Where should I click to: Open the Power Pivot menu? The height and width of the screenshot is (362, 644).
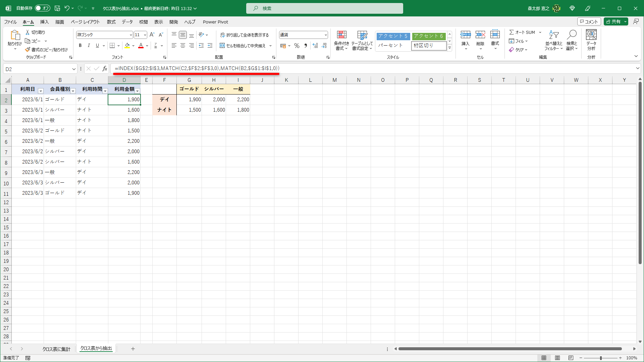[215, 22]
